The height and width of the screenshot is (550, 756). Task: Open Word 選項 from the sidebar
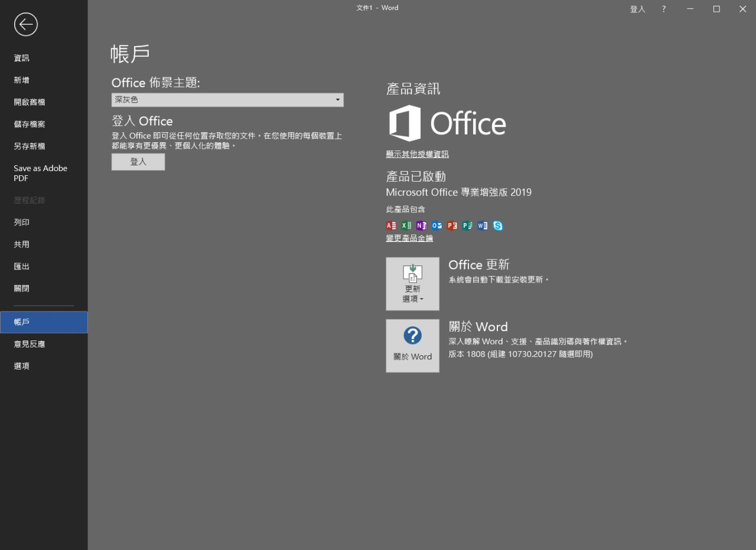[44, 366]
